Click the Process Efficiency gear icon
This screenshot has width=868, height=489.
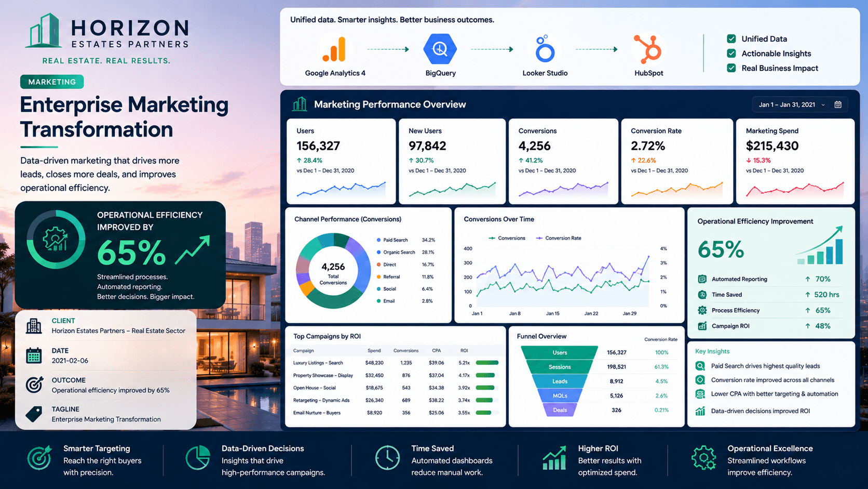(x=702, y=310)
